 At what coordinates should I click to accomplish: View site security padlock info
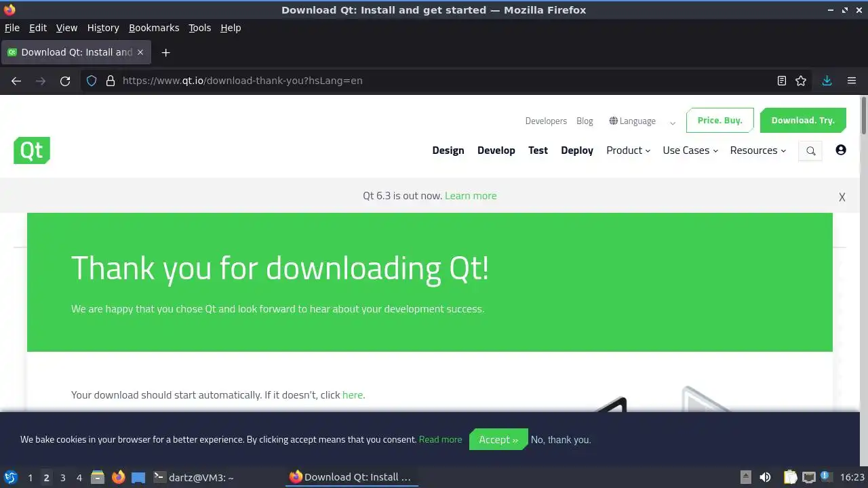111,81
